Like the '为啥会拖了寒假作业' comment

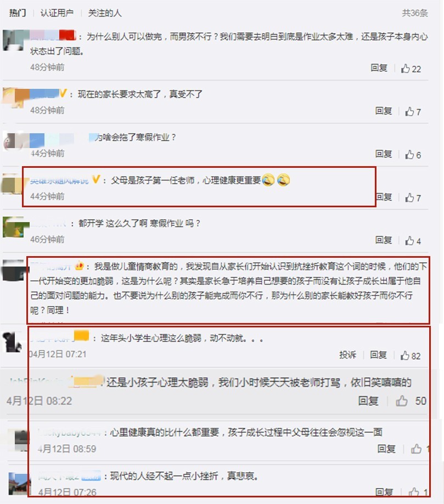(x=409, y=155)
